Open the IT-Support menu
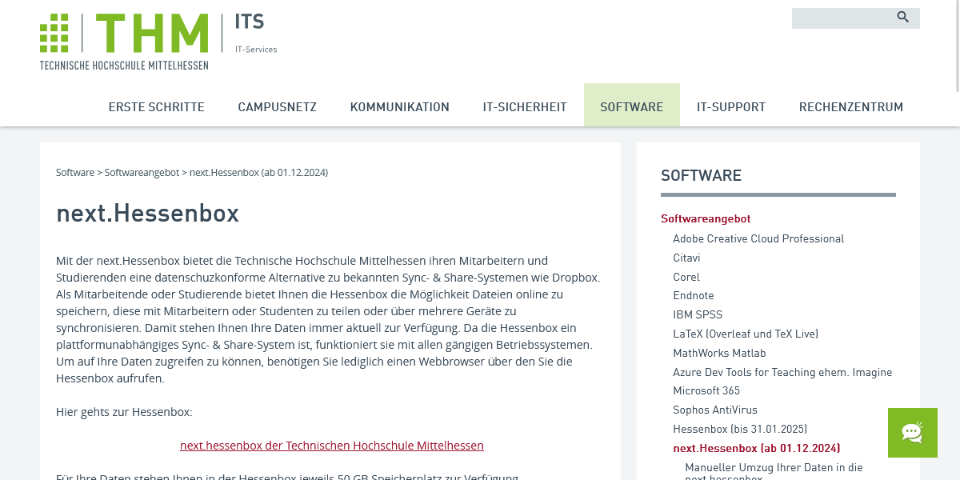 pos(731,107)
